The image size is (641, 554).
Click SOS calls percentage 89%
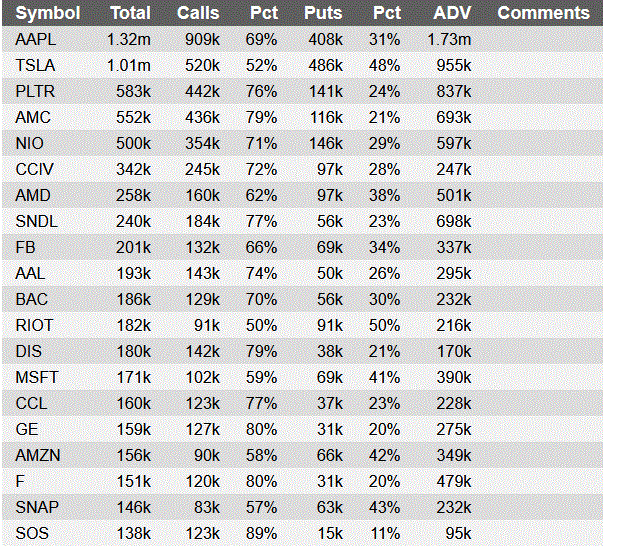[261, 534]
